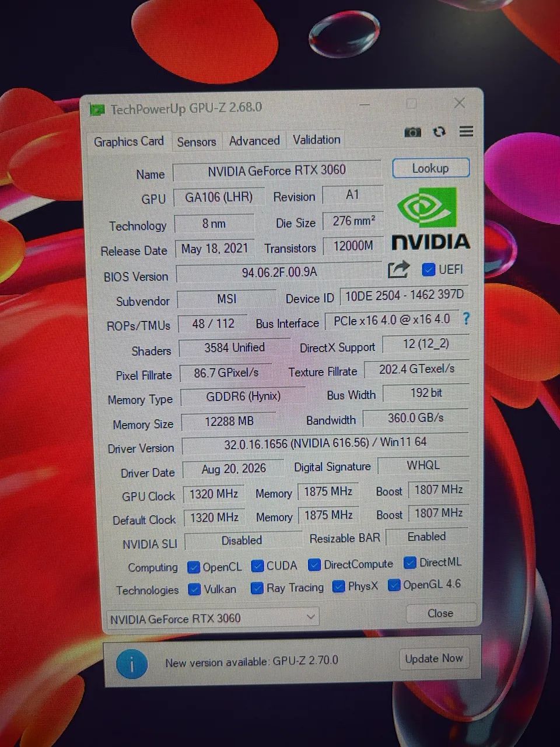This screenshot has width=560, height=747.
Task: Click the Lookup button
Action: 430,168
